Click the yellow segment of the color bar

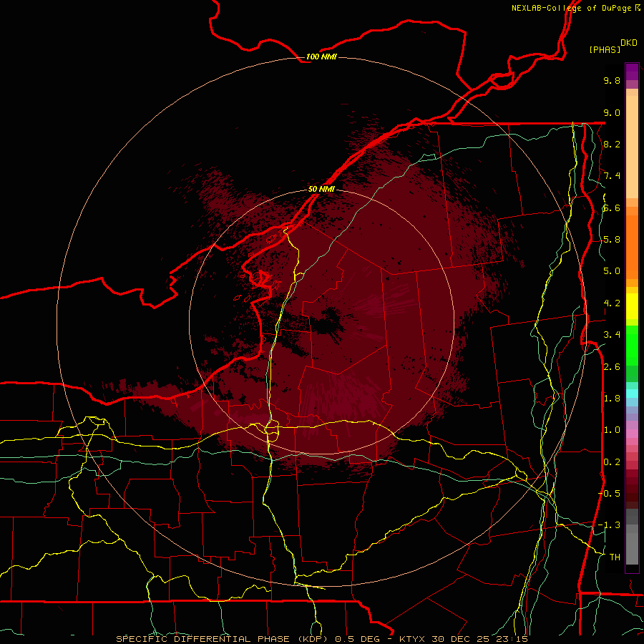[x=632, y=306]
